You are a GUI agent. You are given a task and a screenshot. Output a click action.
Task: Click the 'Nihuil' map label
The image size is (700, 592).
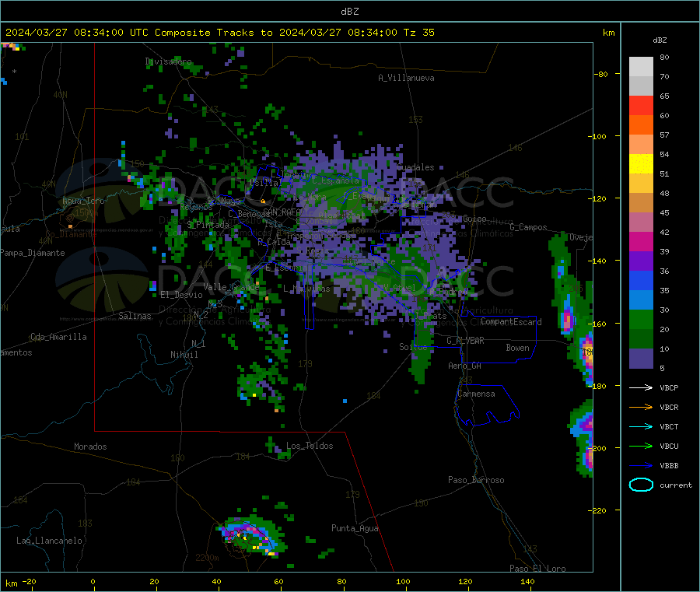coord(184,355)
